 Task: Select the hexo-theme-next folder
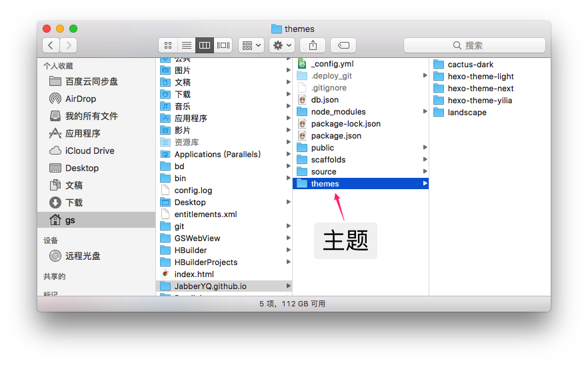[x=480, y=89]
